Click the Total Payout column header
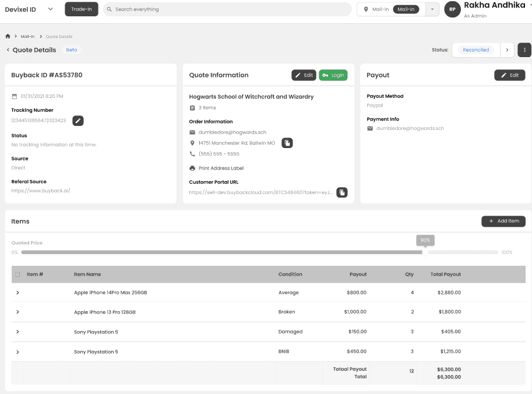 pyautogui.click(x=446, y=274)
